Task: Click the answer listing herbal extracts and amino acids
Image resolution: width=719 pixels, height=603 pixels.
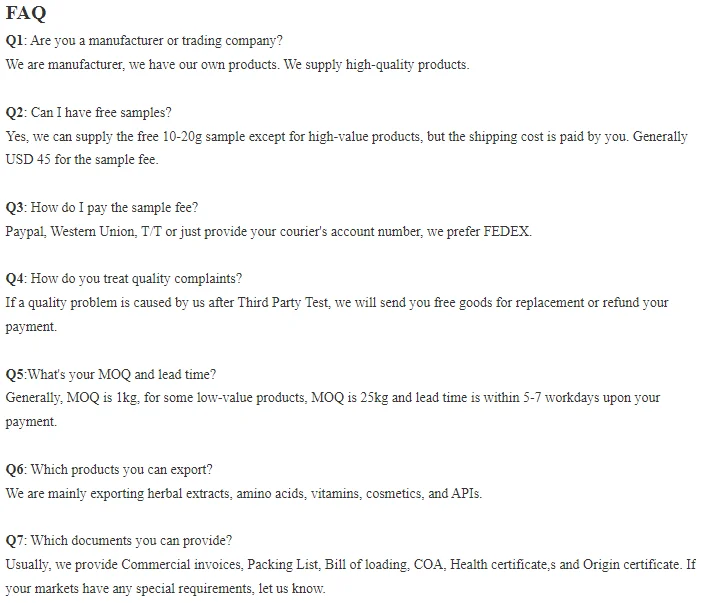Action: pos(243,494)
